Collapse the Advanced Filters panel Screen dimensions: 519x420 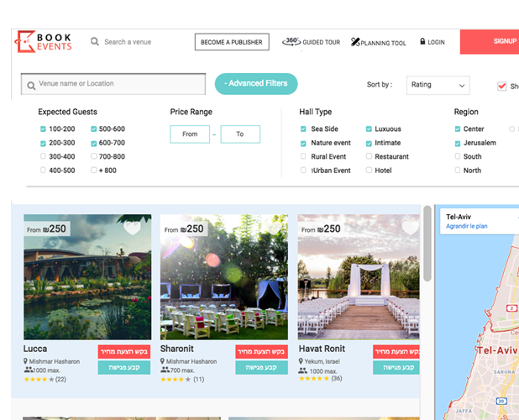click(256, 84)
